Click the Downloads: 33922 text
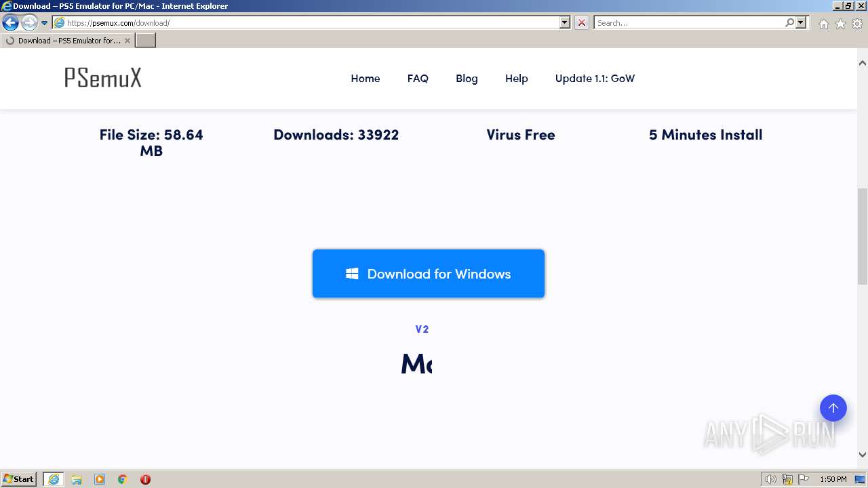868x488 pixels. [x=336, y=135]
